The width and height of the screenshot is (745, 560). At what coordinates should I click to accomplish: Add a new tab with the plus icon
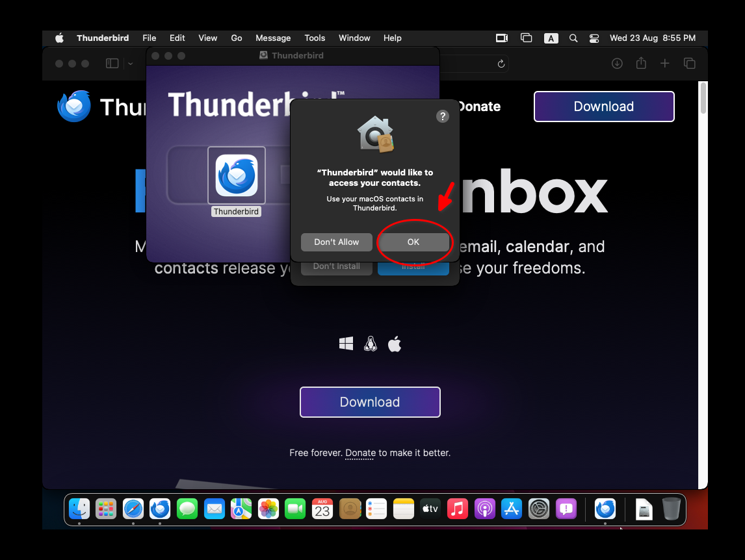point(664,63)
